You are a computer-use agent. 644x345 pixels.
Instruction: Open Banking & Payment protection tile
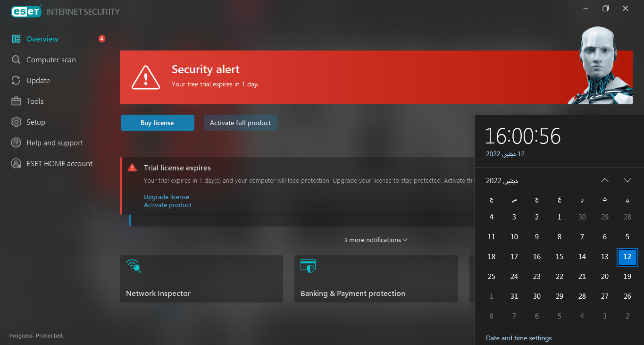[x=376, y=279]
